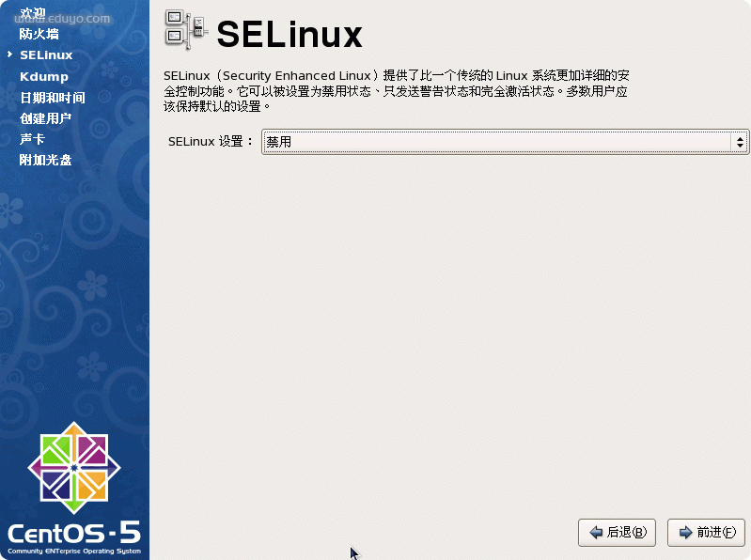This screenshot has width=751, height=560.
Task: Select the 欢迎 step in sidebar
Action: (x=33, y=13)
